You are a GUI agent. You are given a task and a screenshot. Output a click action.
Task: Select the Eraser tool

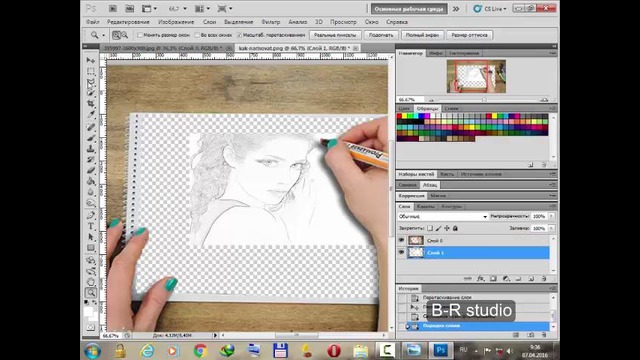tap(91, 171)
